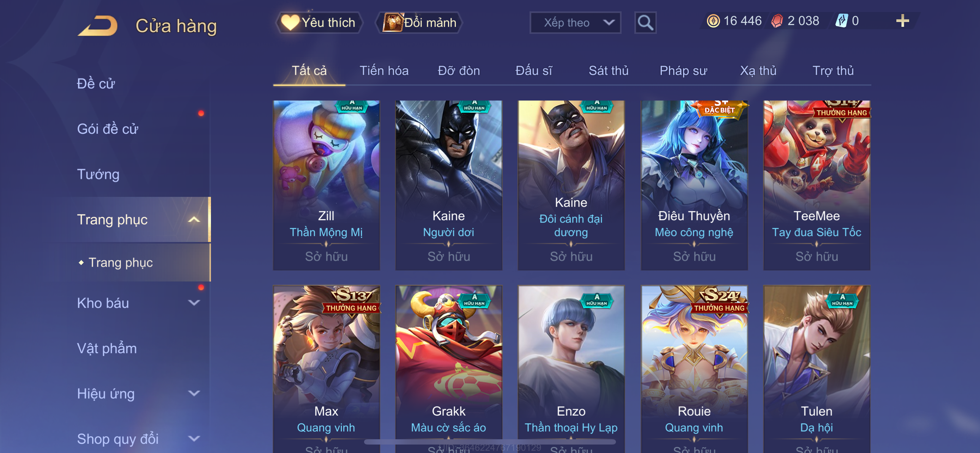980x453 pixels.
Task: Click the red ruby gem icon
Action: coord(776,21)
